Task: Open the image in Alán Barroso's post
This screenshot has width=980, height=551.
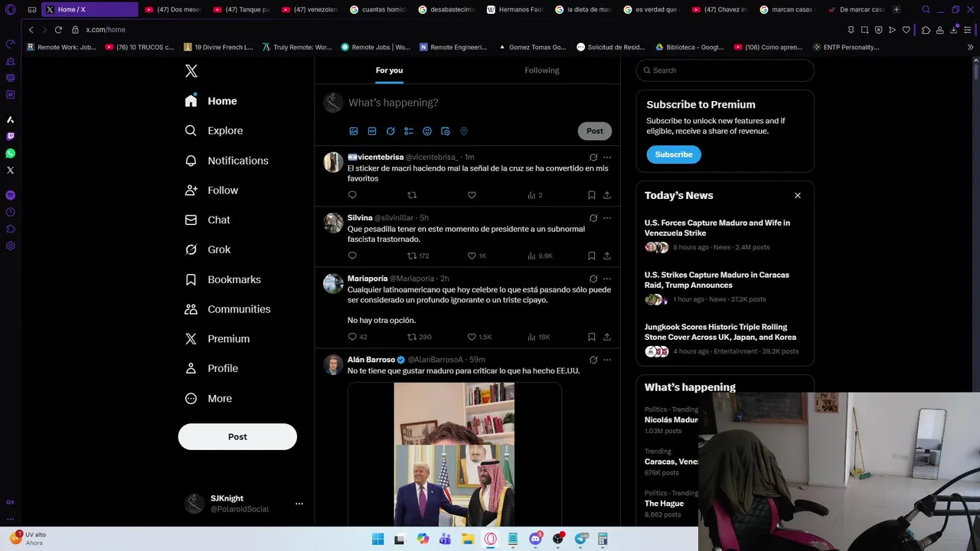Action: click(x=454, y=454)
